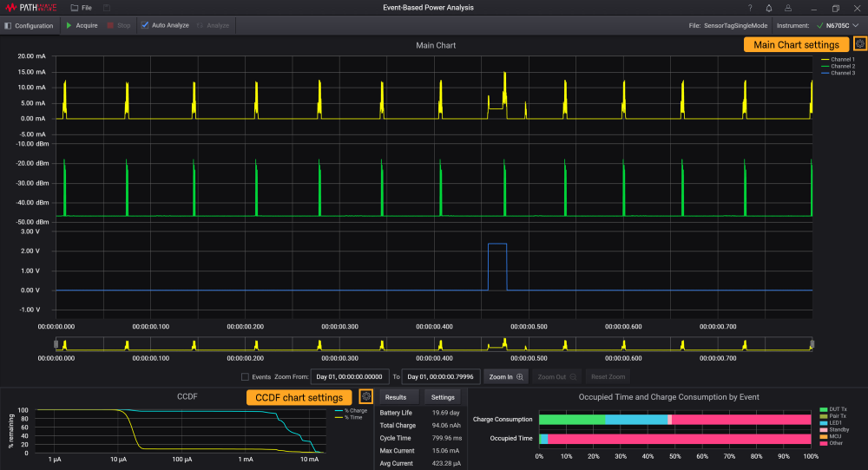The width and height of the screenshot is (868, 470).
Task: Switch to the Settings tab
Action: [x=444, y=397]
